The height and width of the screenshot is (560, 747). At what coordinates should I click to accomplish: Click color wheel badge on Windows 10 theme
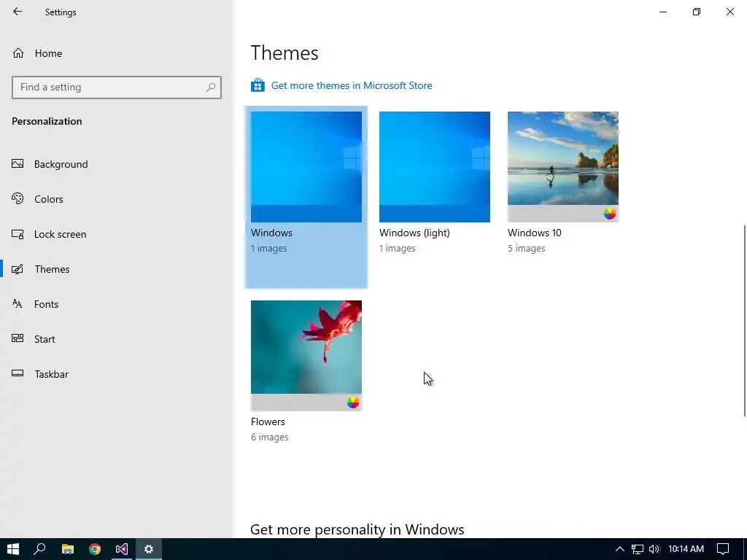[609, 214]
